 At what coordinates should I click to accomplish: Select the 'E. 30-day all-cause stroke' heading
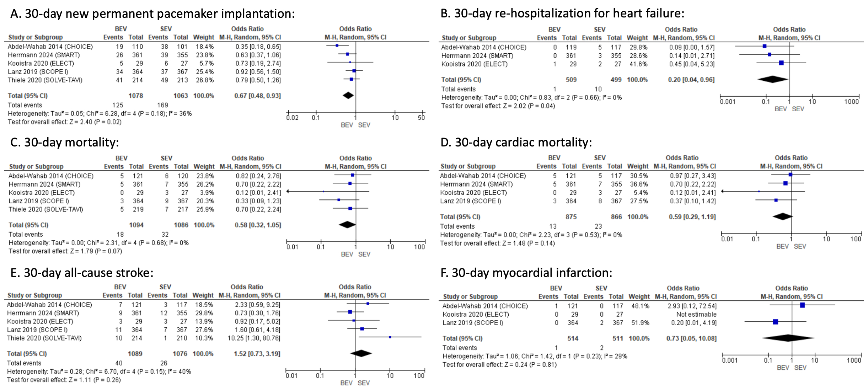pyautogui.click(x=82, y=273)
